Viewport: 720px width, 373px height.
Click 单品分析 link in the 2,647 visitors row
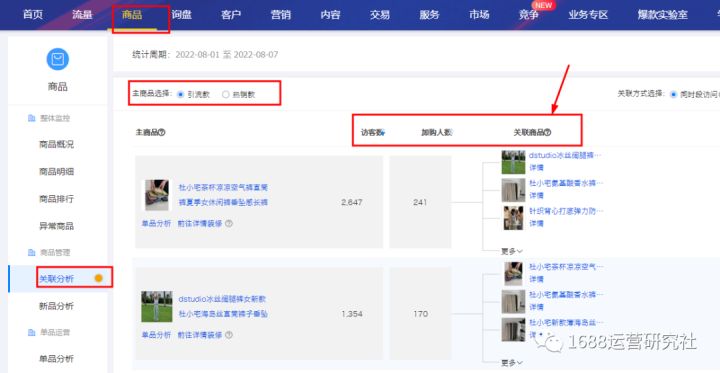156,223
